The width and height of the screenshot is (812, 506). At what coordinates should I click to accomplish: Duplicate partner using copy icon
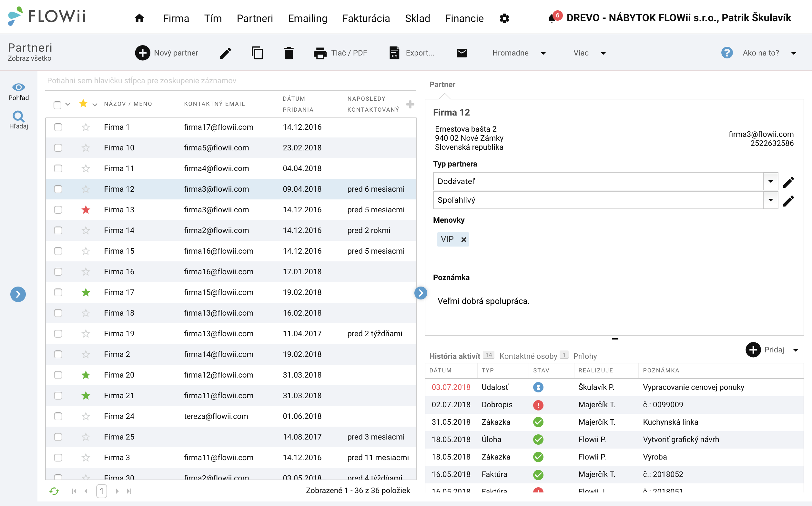(x=257, y=53)
